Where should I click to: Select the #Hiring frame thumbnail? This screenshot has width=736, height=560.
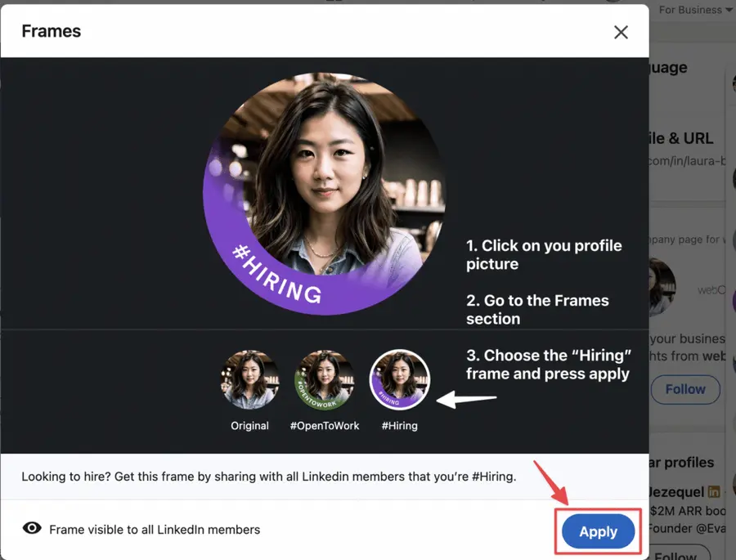point(400,378)
